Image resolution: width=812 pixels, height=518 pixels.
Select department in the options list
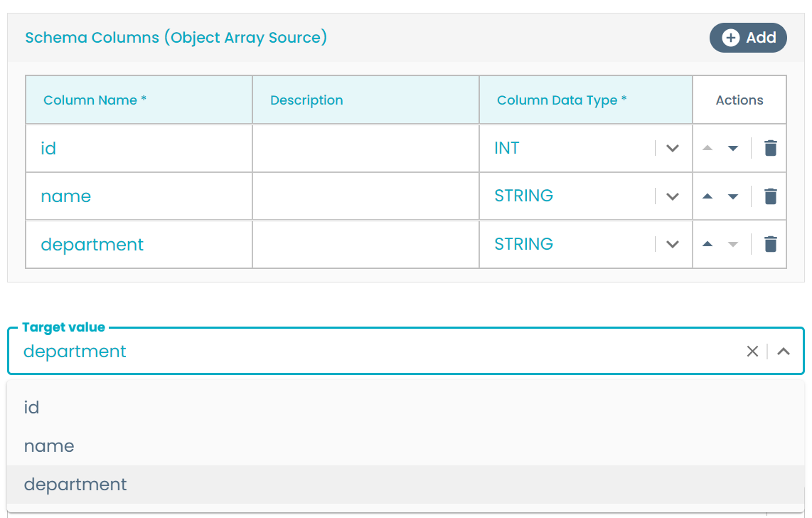[x=75, y=484]
